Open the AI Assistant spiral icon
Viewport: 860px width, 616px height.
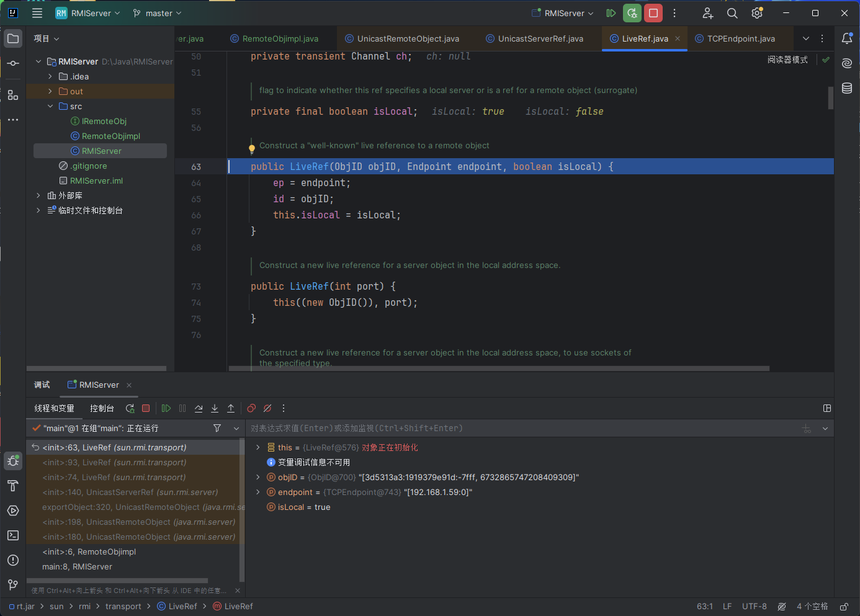[x=847, y=63]
